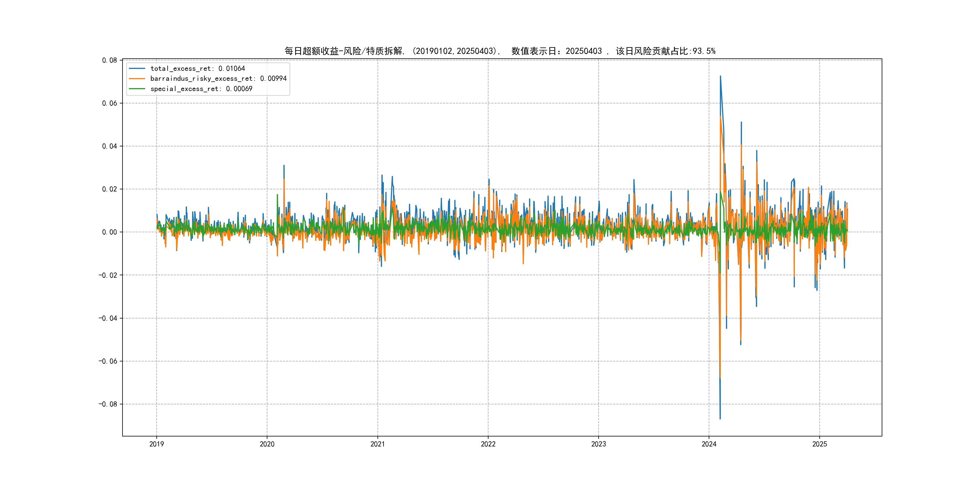The height and width of the screenshot is (490, 980).
Task: Click the 0.04 y-axis tick label
Action: (109, 146)
